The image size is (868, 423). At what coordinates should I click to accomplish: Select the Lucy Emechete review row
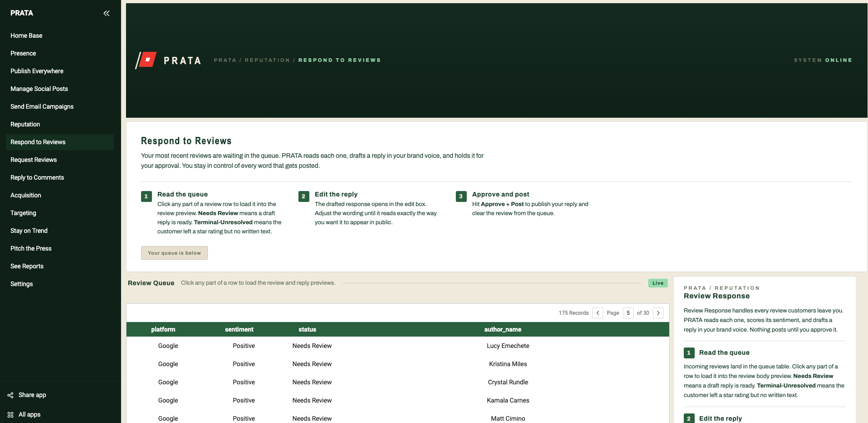pos(398,346)
